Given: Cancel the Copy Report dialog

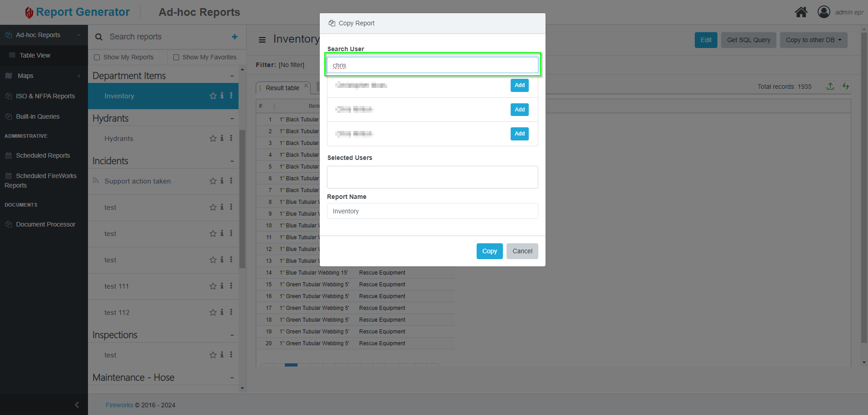Looking at the screenshot, I should pyautogui.click(x=522, y=251).
